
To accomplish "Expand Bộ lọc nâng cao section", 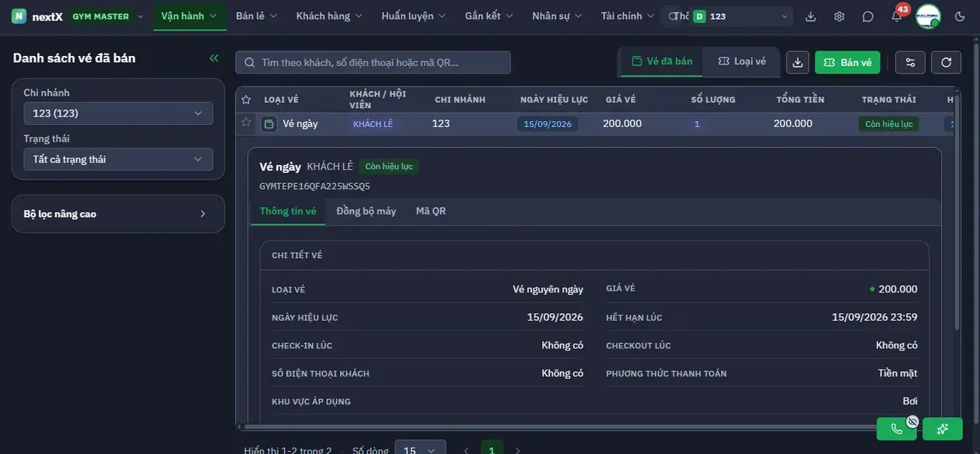I will click(119, 214).
